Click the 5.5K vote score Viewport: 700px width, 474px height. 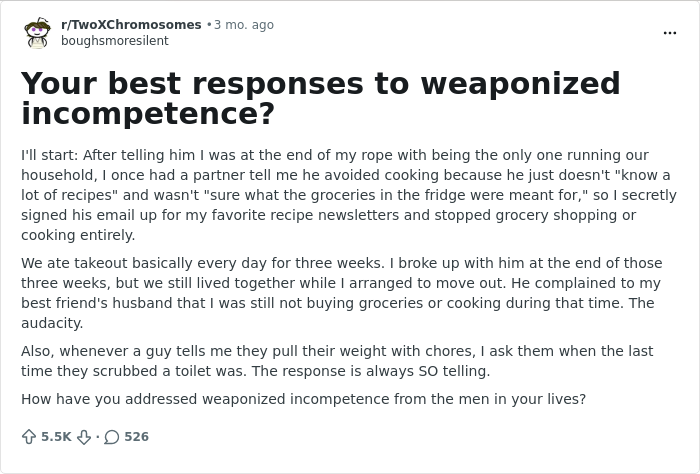click(56, 437)
